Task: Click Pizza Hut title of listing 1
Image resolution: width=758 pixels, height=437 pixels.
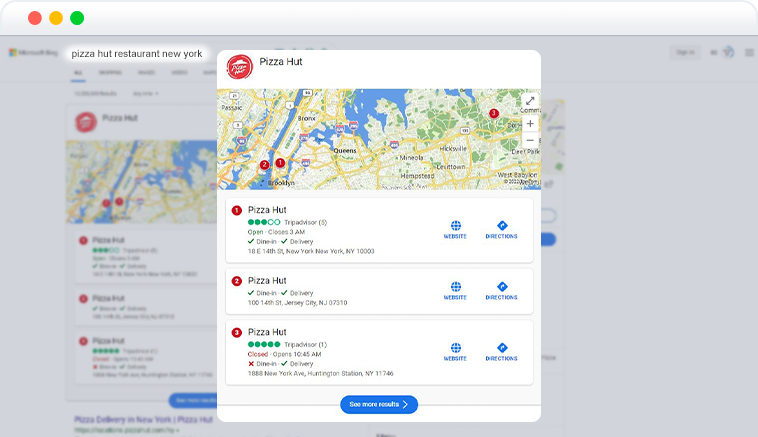Action: tap(267, 210)
